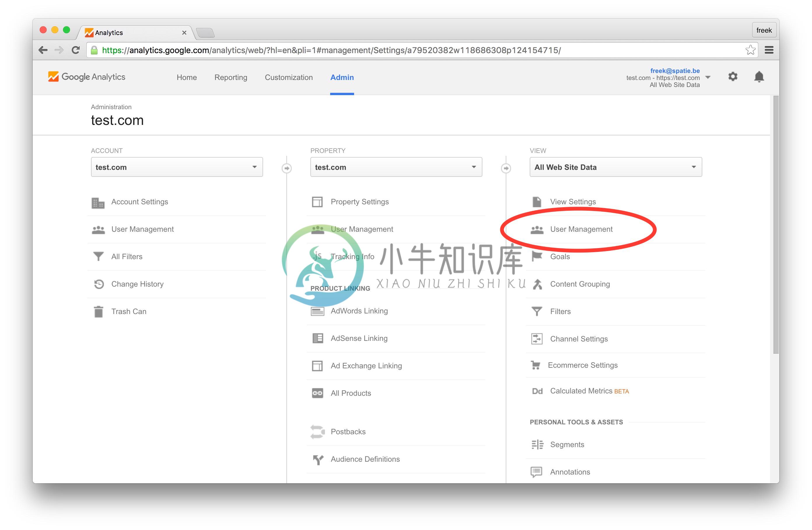Go to the Home tab
The image size is (812, 530).
[x=187, y=78]
